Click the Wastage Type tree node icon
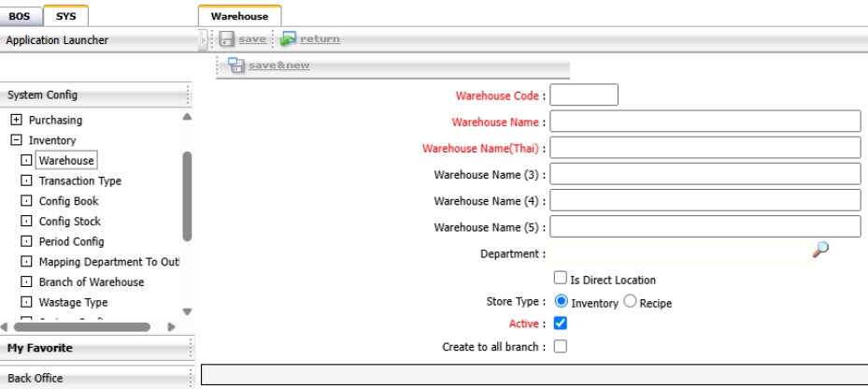The height and width of the screenshot is (389, 868). pyautogui.click(x=26, y=303)
